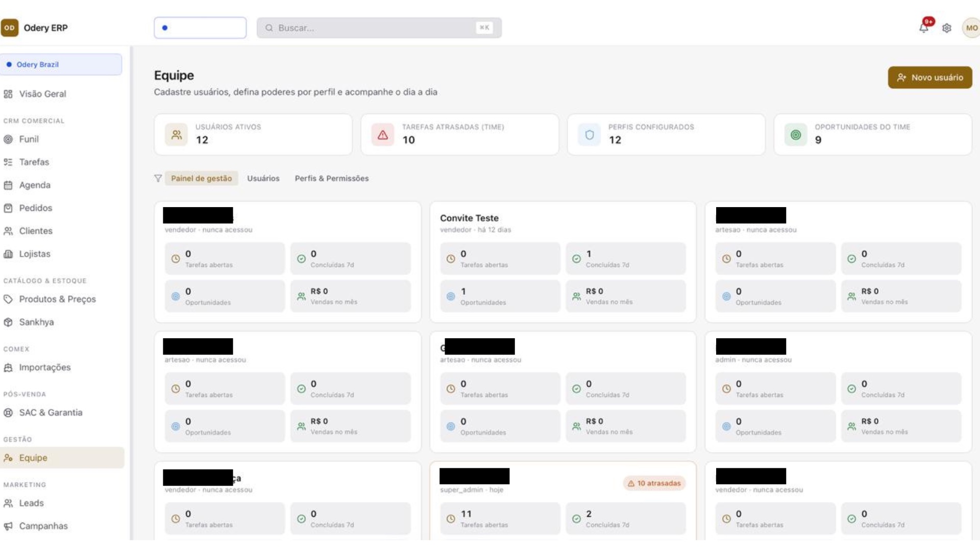Open the notifications bell
This screenshot has width=980, height=551.
pyautogui.click(x=924, y=28)
